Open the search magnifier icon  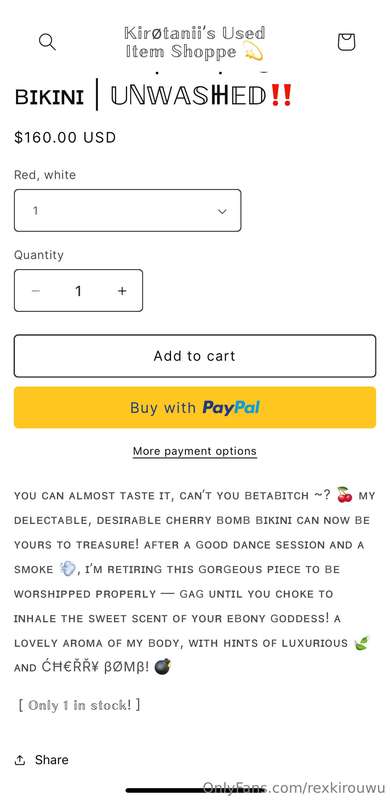(47, 42)
